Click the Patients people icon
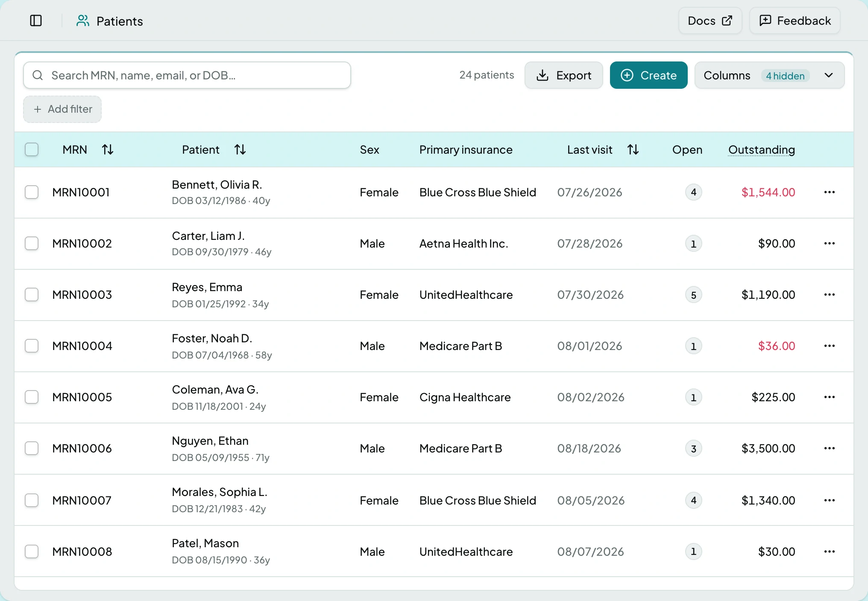 83,20
